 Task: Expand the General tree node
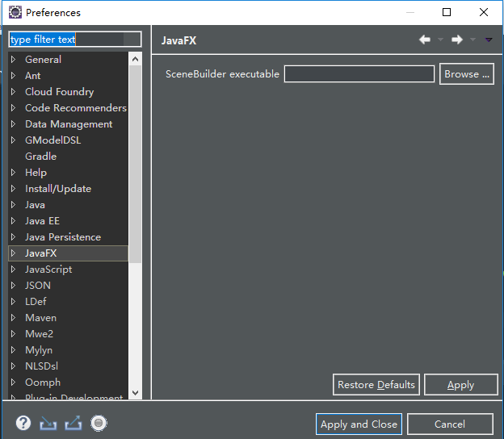13,60
